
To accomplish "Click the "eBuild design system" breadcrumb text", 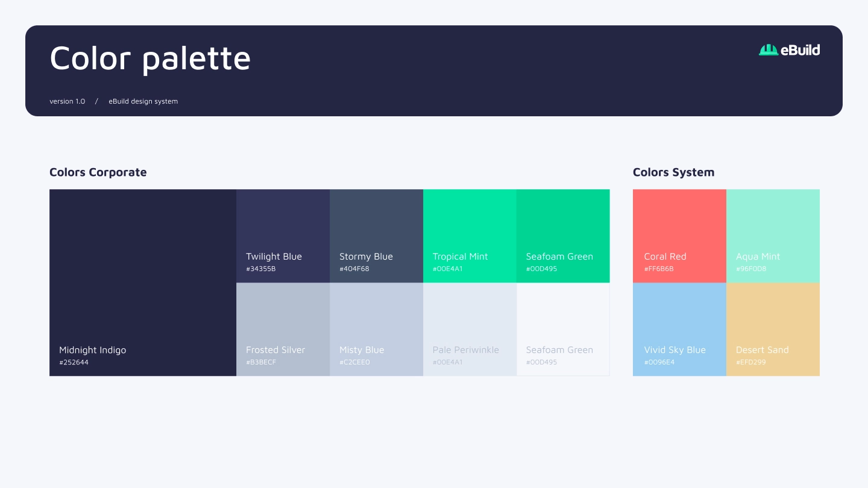I will pyautogui.click(x=143, y=101).
